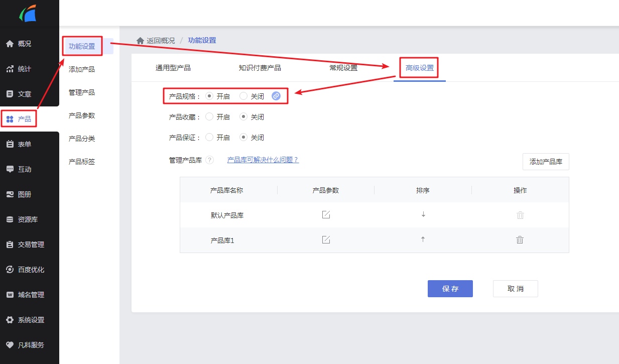Click the 取消 button
The height and width of the screenshot is (364, 619).
click(x=516, y=289)
